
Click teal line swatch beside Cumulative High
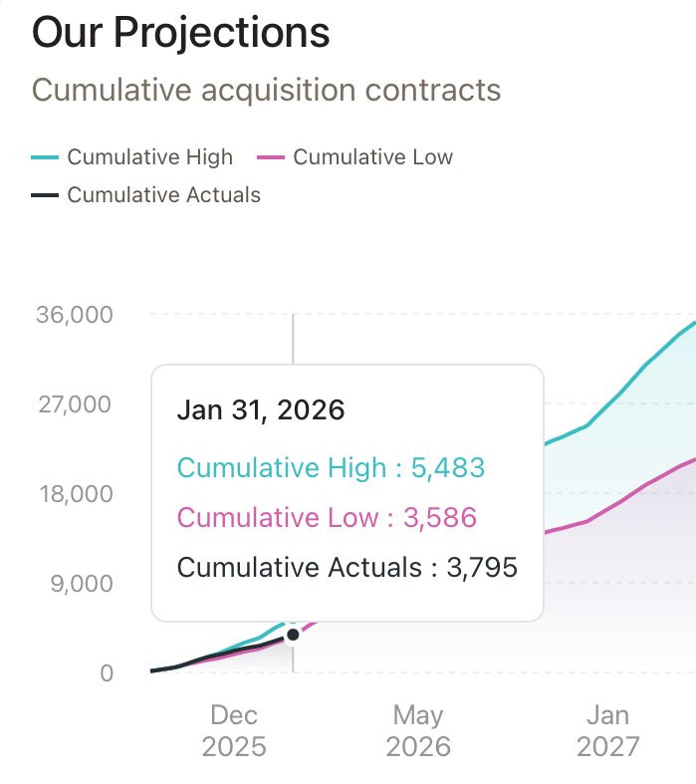click(45, 157)
